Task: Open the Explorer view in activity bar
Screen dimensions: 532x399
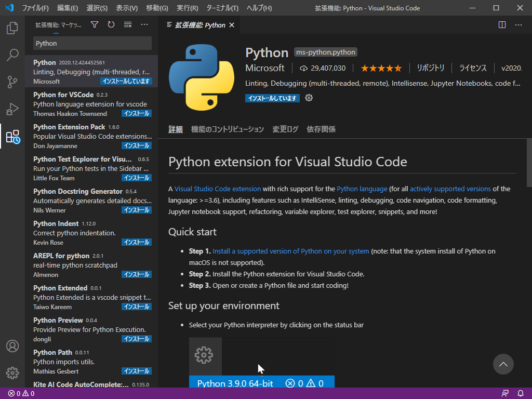Action: point(12,28)
